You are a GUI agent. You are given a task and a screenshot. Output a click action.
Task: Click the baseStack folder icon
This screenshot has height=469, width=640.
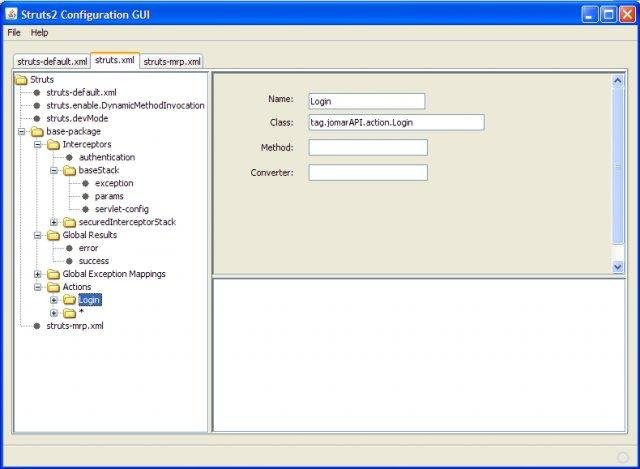pos(70,170)
